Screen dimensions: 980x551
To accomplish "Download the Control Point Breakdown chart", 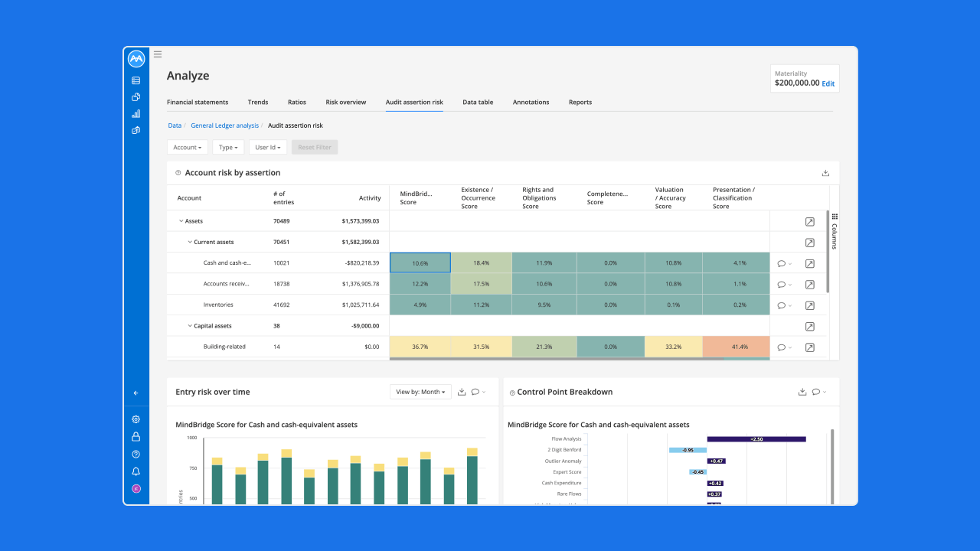I will click(x=802, y=392).
